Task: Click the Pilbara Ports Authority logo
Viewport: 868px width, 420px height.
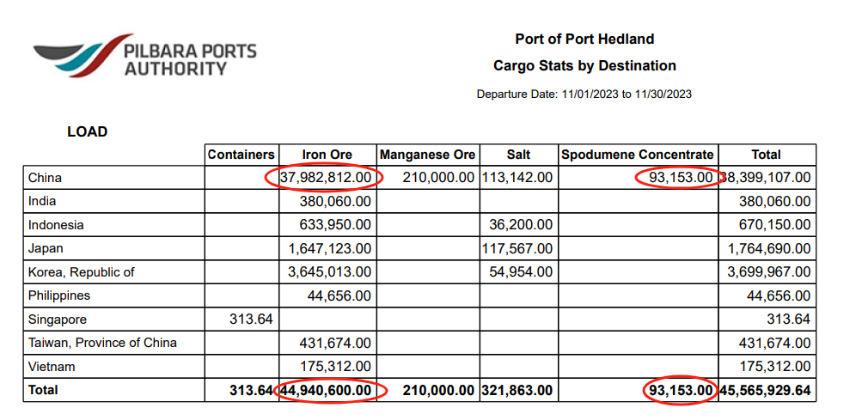Action: pos(144,58)
